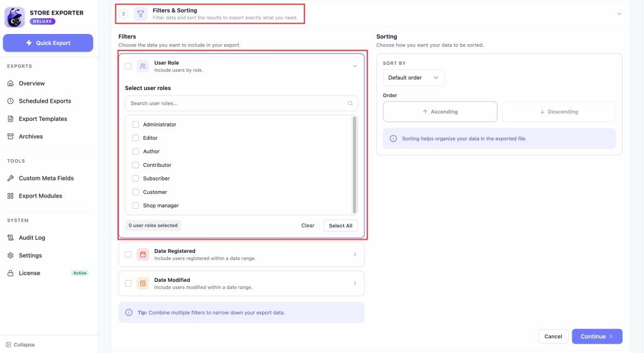Click the Collapse sidebar icon
This screenshot has height=353, width=644.
tap(8, 345)
